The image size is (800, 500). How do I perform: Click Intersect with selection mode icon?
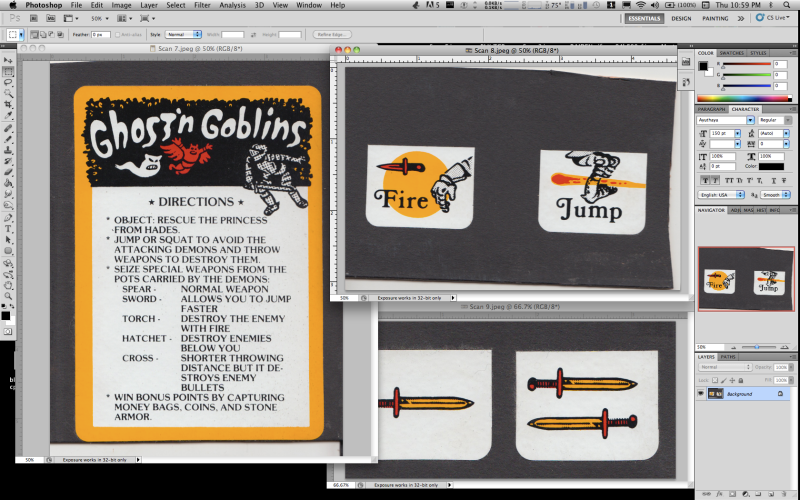pos(60,35)
